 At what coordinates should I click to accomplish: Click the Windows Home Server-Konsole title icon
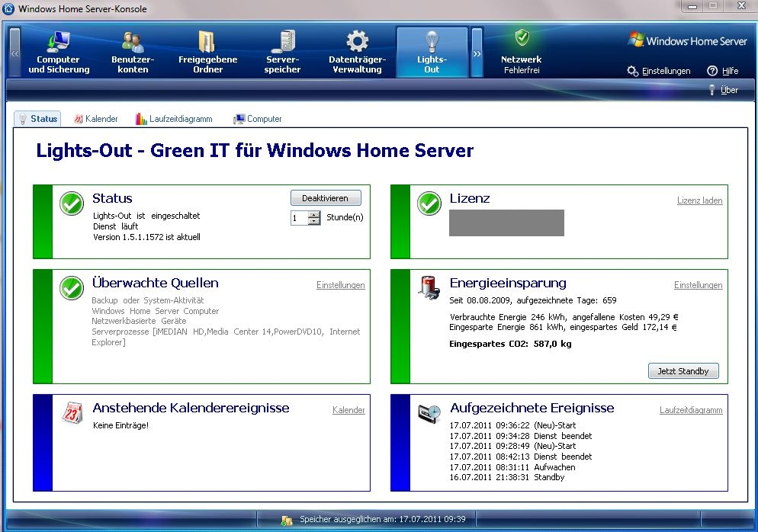8,8
